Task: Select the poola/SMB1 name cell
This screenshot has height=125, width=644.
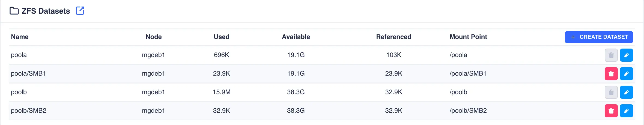Action: [28, 73]
